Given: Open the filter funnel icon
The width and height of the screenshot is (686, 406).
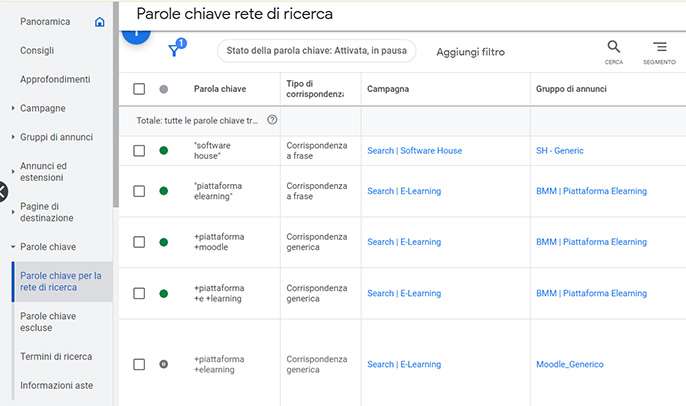Looking at the screenshot, I should (174, 52).
